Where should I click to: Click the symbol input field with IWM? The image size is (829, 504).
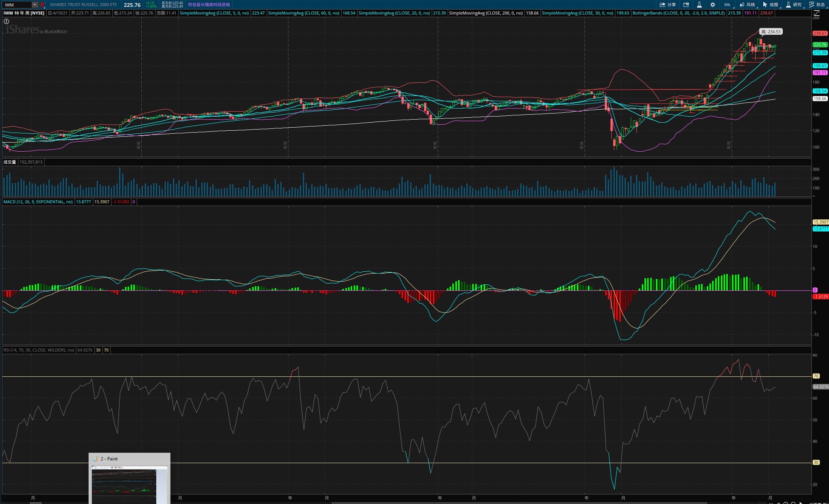coord(17,5)
